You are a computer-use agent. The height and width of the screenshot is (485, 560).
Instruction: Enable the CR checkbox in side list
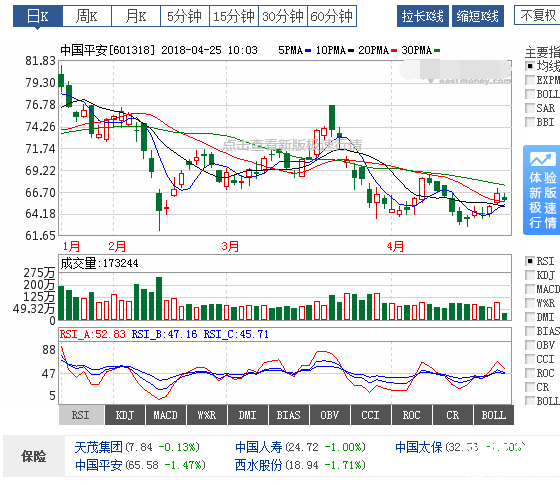point(530,387)
